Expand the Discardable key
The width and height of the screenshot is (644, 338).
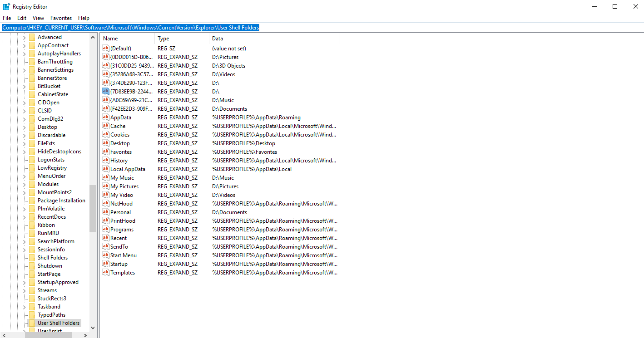(25, 135)
